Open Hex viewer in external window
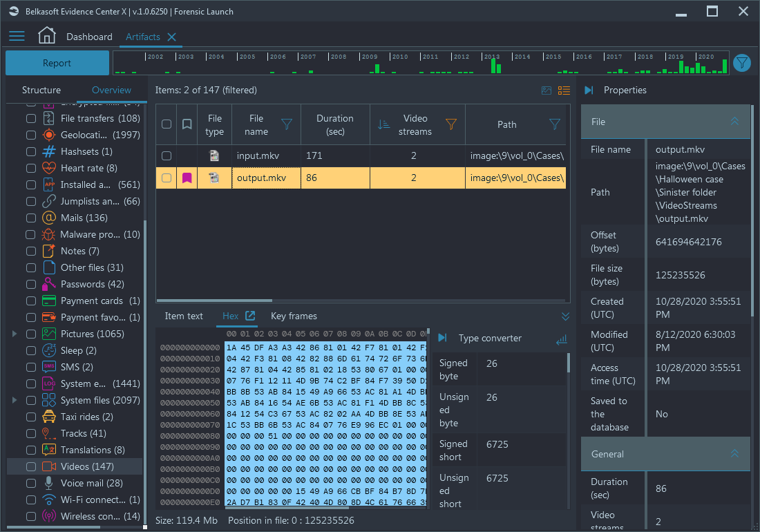The image size is (760, 532). click(250, 316)
